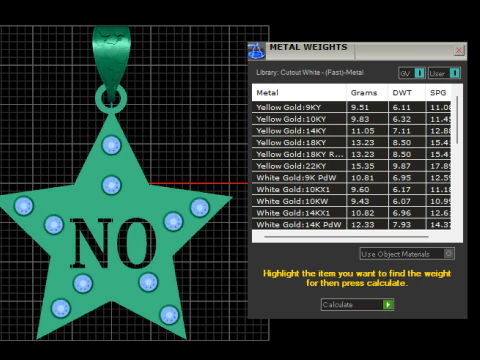The height and width of the screenshot is (360, 480).
Task: Sort by the Metal column header
Action: (x=299, y=93)
